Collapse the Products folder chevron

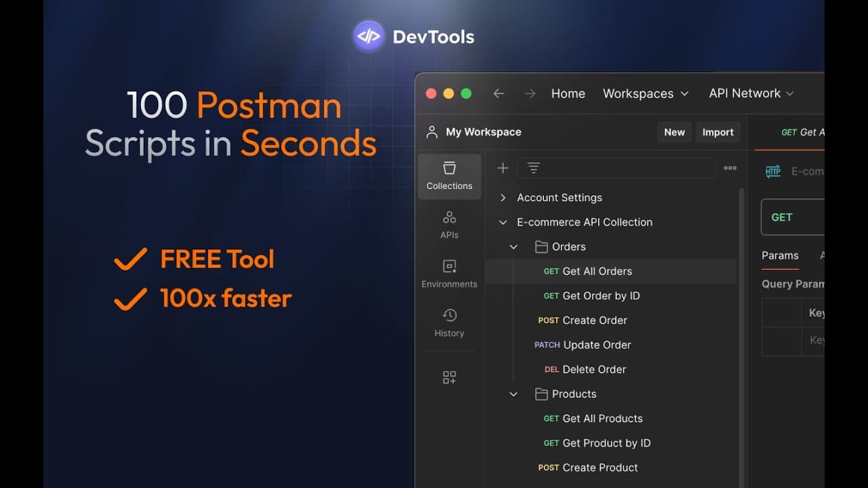click(x=513, y=394)
